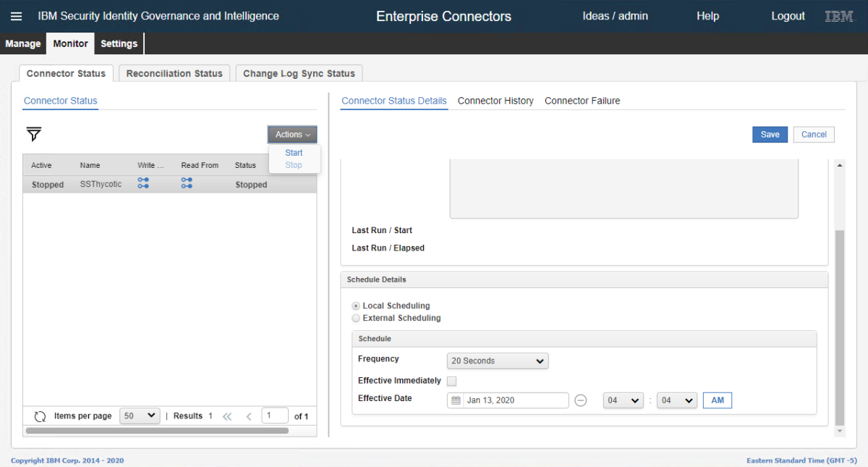Click the refresh icon in the pagination bar
868x467 pixels.
pyautogui.click(x=41, y=416)
